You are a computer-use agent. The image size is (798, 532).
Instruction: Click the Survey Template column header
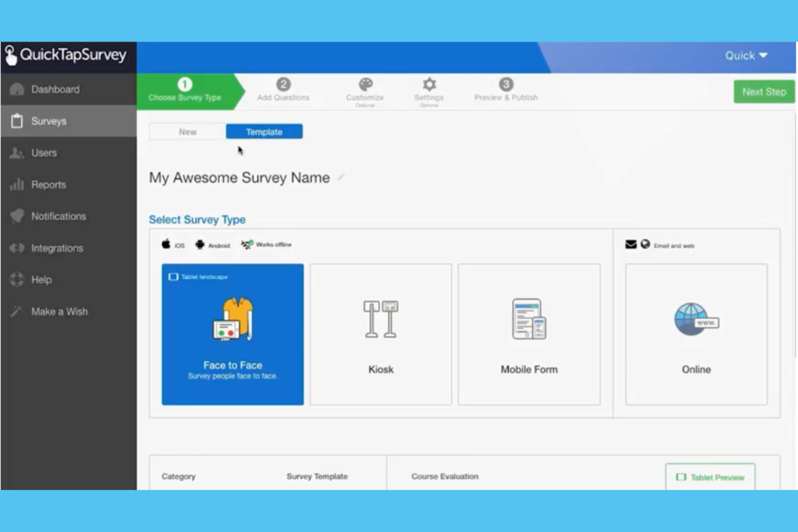(x=317, y=476)
